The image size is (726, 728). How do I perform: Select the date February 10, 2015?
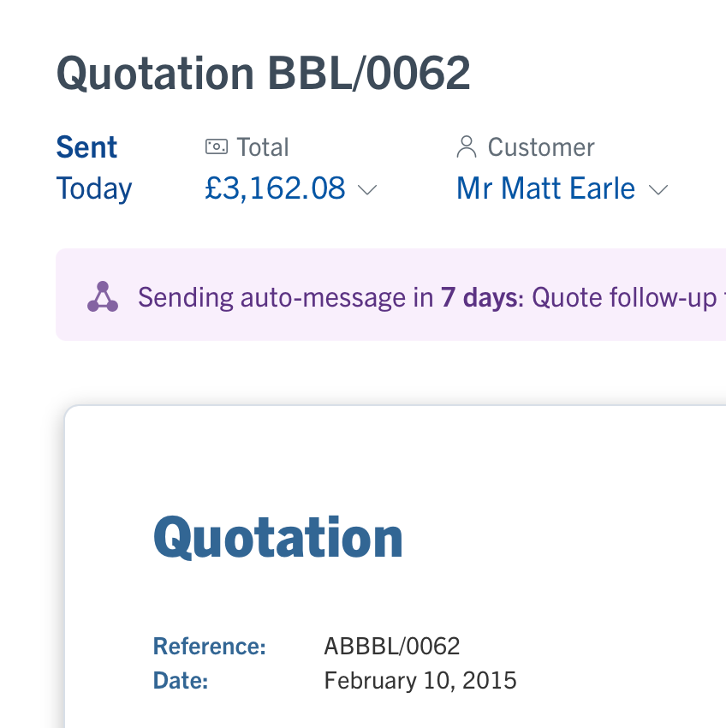pyautogui.click(x=420, y=681)
